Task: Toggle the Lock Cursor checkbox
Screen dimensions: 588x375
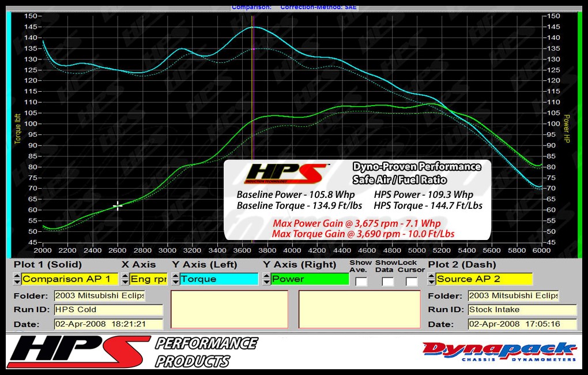Action: (412, 282)
